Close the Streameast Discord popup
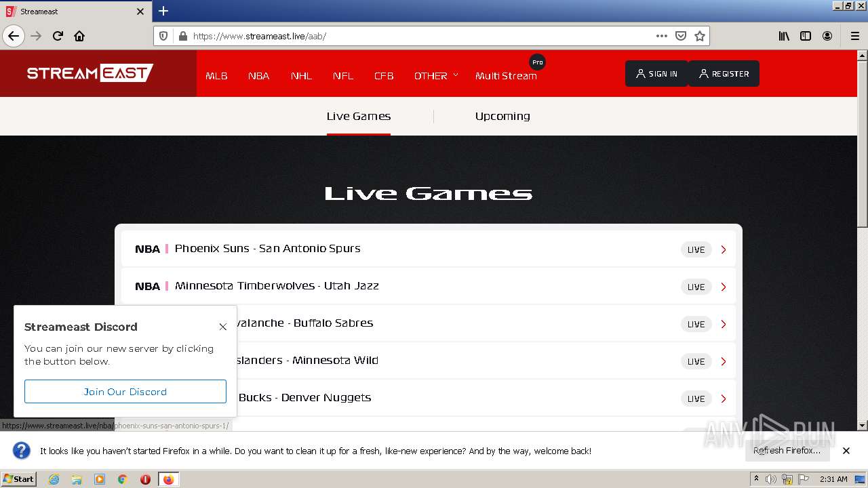The image size is (868, 488). click(x=222, y=327)
